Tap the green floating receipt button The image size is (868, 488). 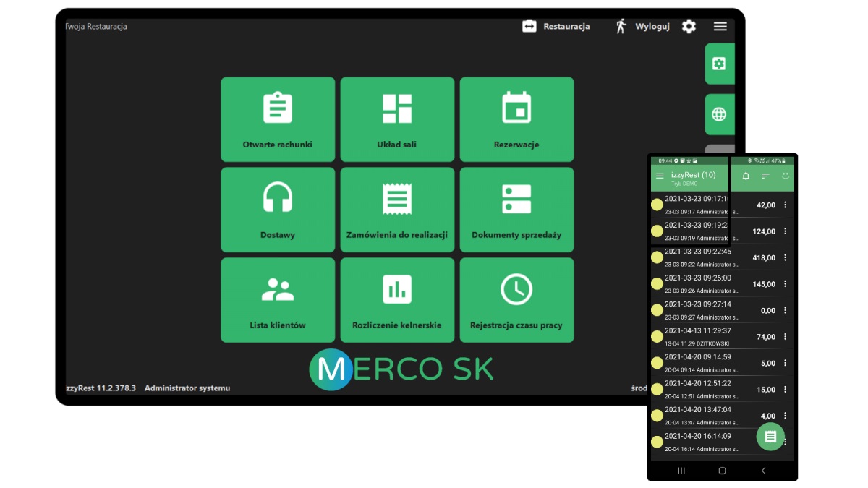[x=770, y=437]
